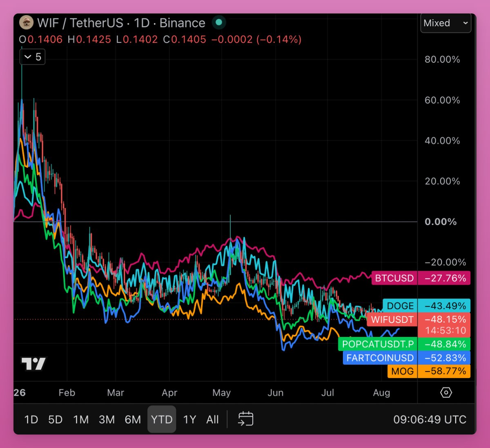The image size is (490, 448).
Task: Click the Mar label on time axis
Action: pos(116,393)
